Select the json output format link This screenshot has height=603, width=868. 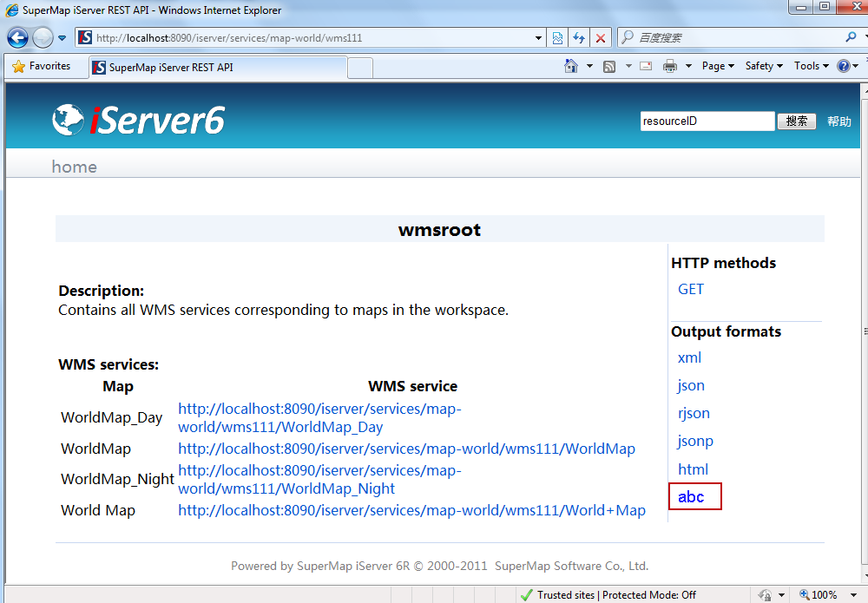click(x=691, y=385)
